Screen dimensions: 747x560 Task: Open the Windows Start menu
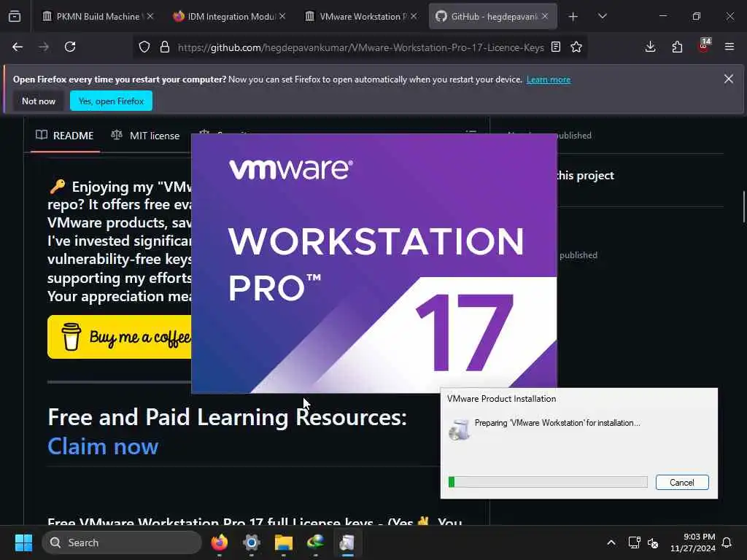point(23,542)
